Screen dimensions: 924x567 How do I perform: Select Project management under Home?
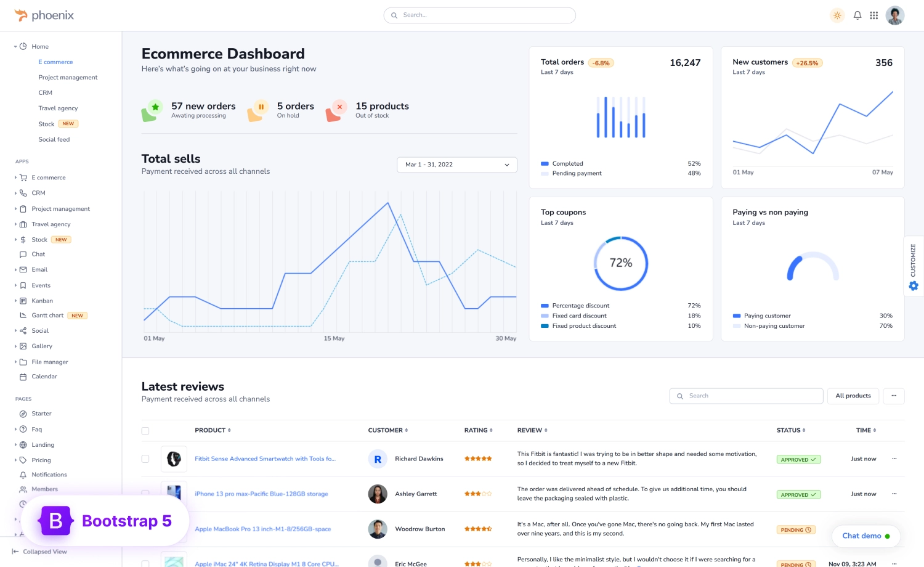pos(68,78)
